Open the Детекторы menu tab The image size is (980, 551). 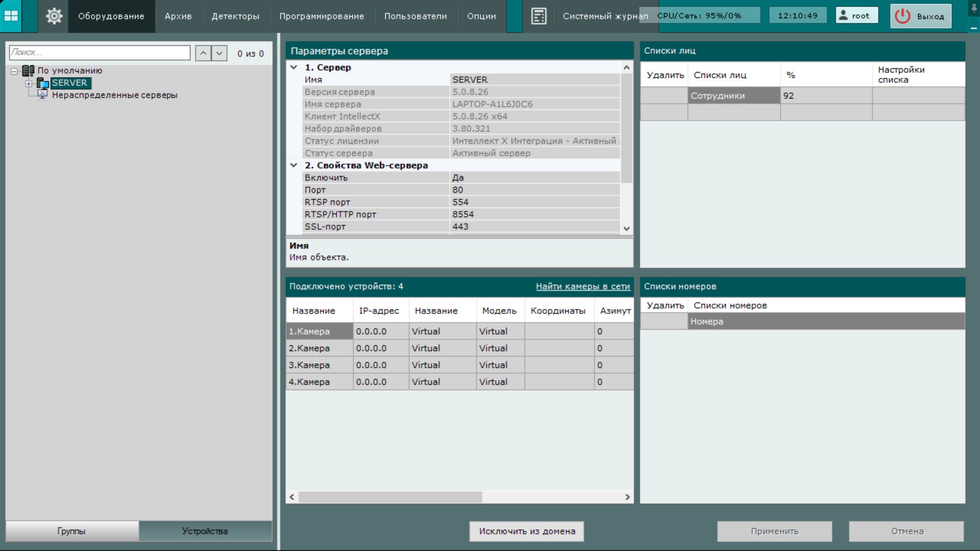[x=235, y=16]
